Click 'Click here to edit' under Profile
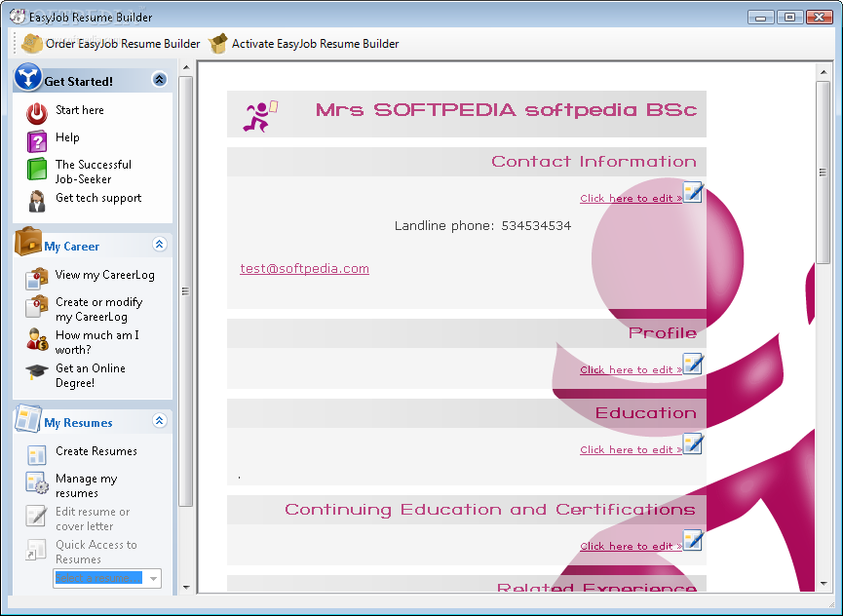 (631, 369)
